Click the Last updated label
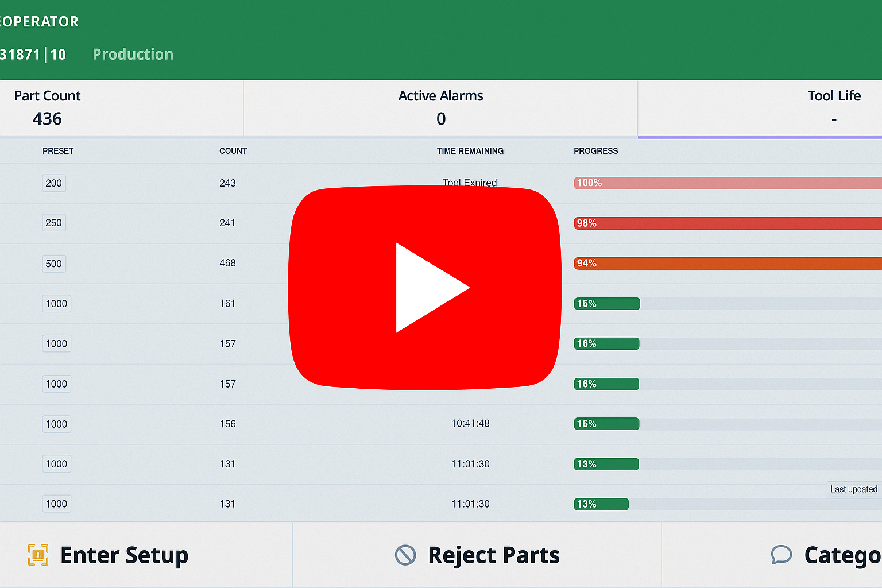882x588 pixels. coord(854,489)
